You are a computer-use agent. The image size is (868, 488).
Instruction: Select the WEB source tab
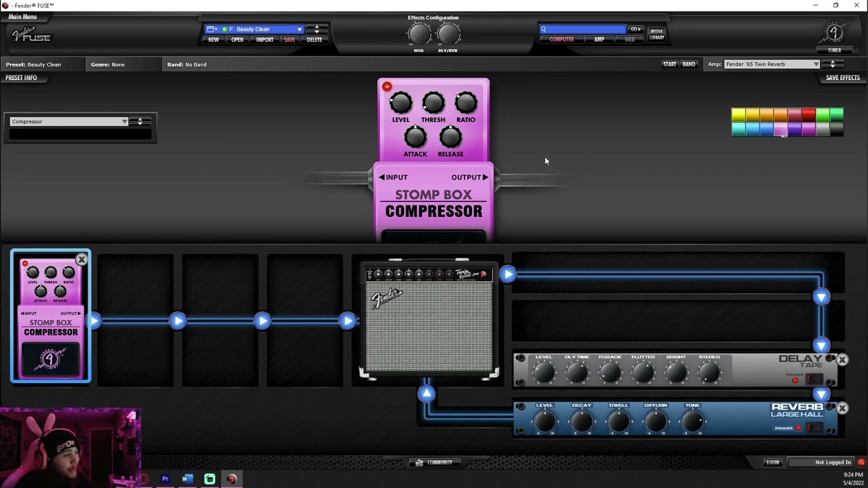pyautogui.click(x=629, y=39)
